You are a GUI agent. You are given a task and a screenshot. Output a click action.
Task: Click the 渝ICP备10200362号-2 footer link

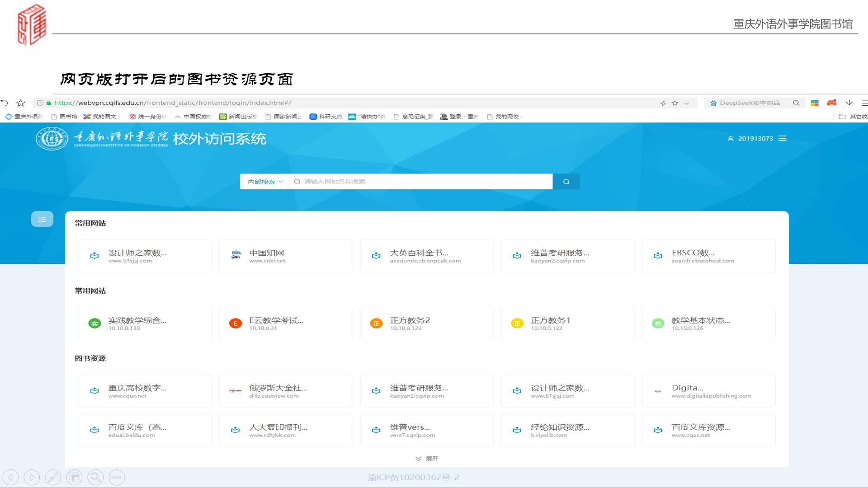tap(414, 478)
